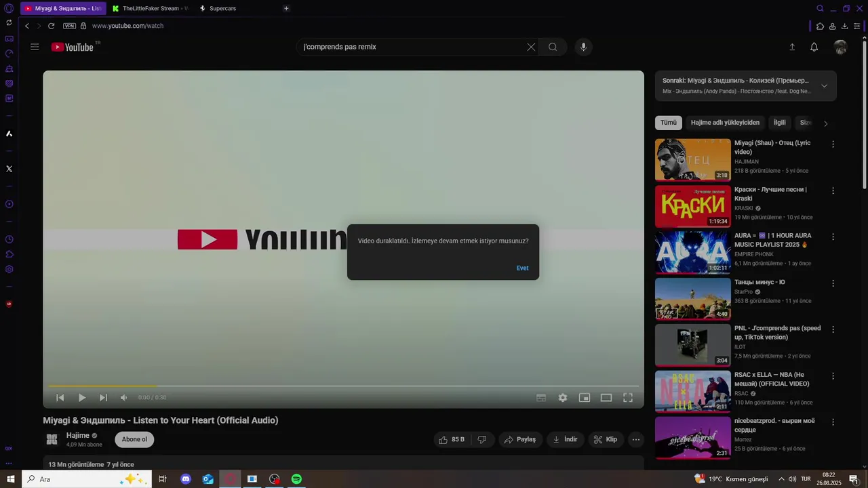Viewport: 868px width, 488px height.
Task: Switch to TheLittleFaker Stream tab
Action: click(151, 9)
